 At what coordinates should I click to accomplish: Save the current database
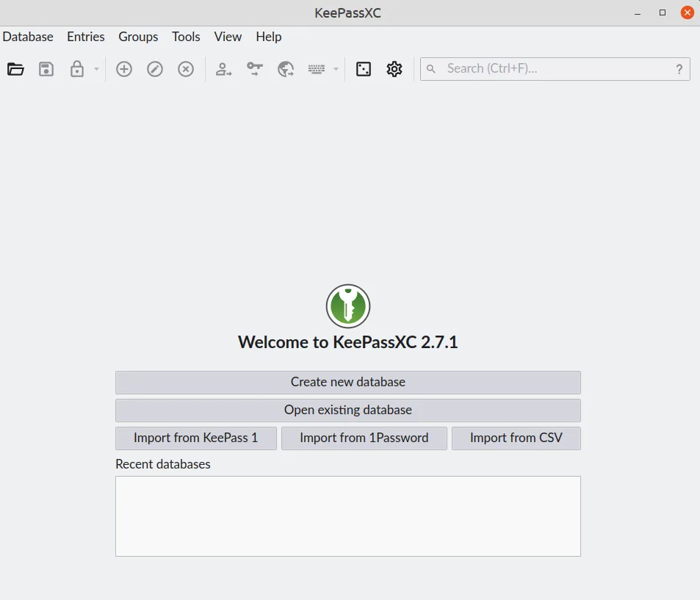46,68
